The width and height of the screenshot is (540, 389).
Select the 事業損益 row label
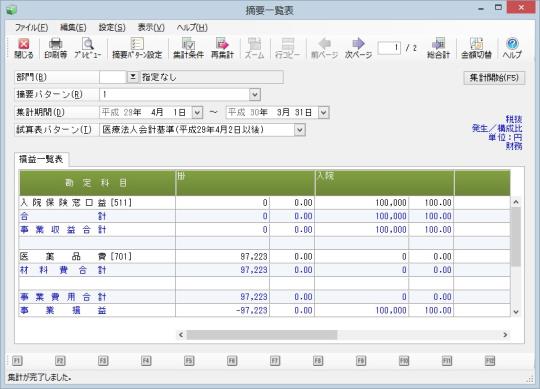[63, 310]
